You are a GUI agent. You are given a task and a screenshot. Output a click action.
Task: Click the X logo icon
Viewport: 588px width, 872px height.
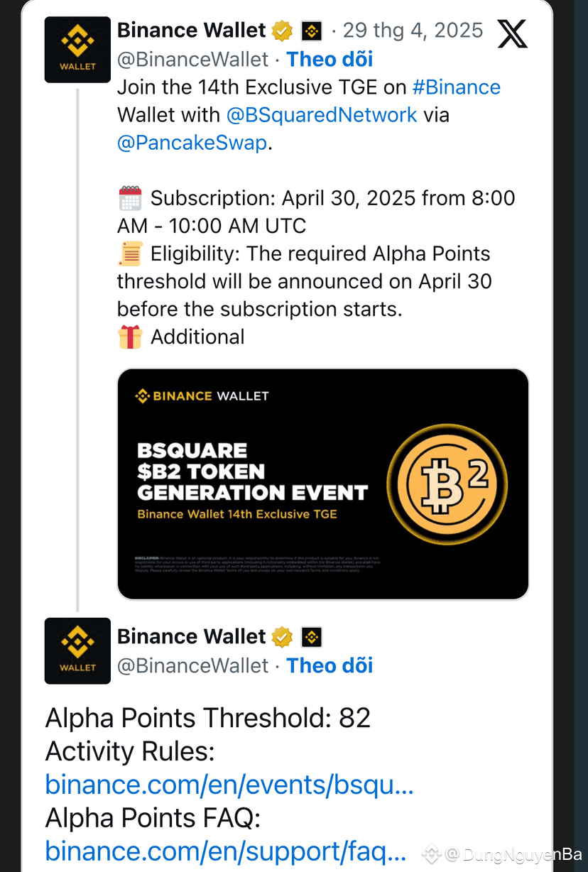tap(512, 33)
